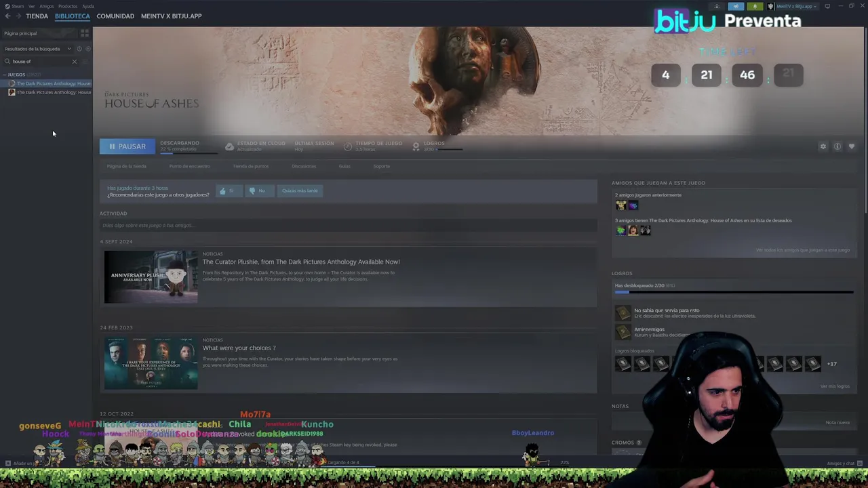Open the Ver menu
868x488 pixels.
(32, 6)
